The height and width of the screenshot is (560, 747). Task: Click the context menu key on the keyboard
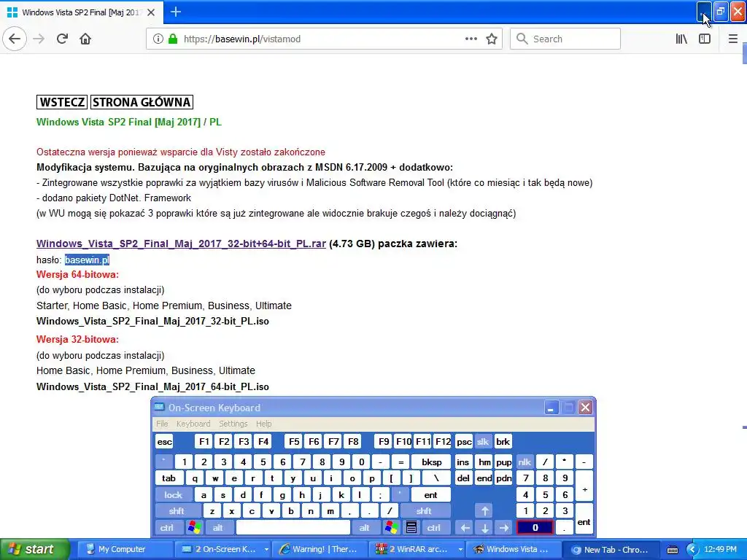411,528
